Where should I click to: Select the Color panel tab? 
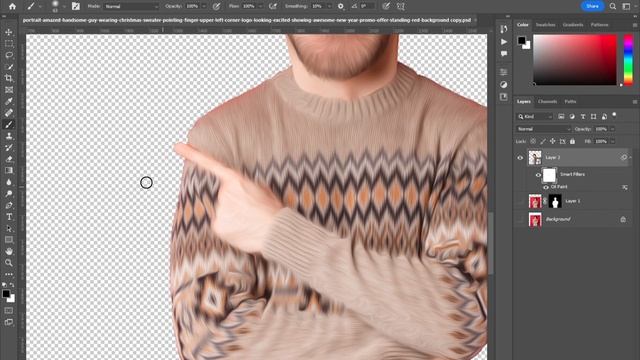click(x=522, y=25)
